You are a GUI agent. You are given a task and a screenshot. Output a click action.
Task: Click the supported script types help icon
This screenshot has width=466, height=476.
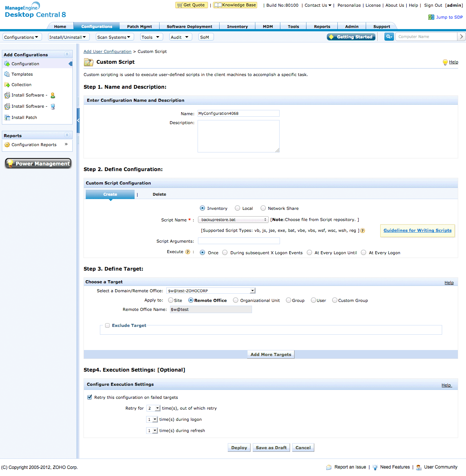pos(363,231)
